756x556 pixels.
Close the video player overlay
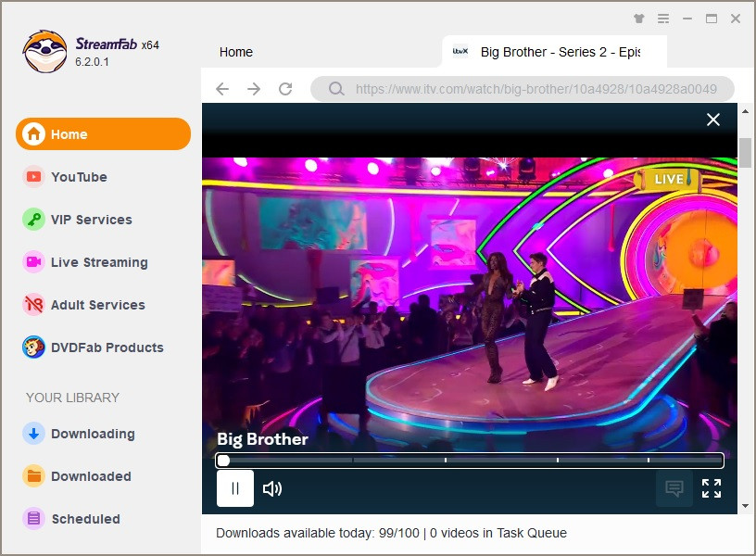click(713, 120)
